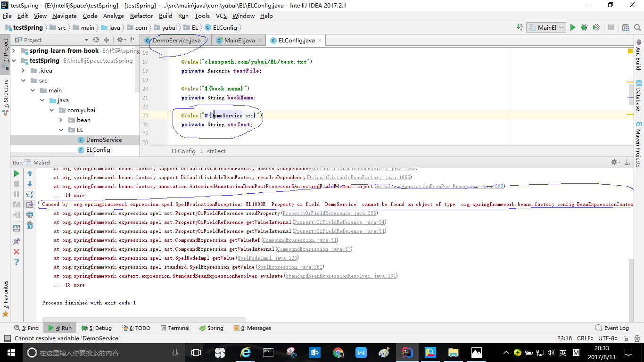Image resolution: width=644 pixels, height=362 pixels.
Task: Expand the bean package
Action: [x=61, y=120]
